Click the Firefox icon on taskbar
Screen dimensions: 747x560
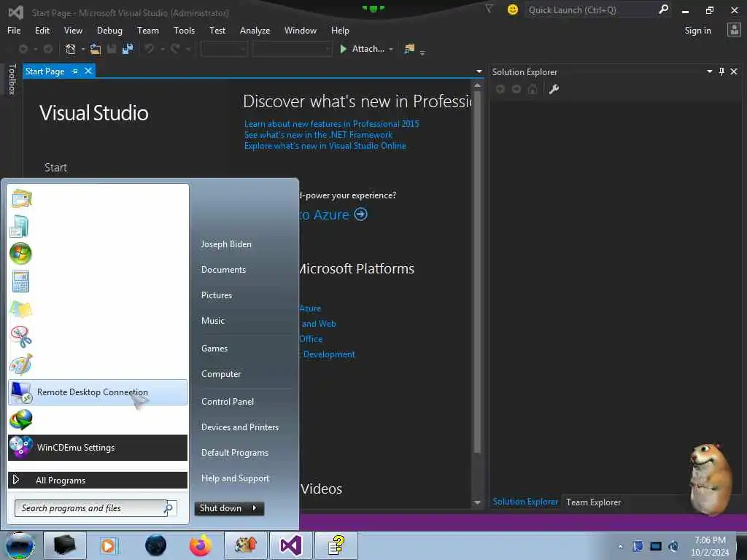coord(201,545)
